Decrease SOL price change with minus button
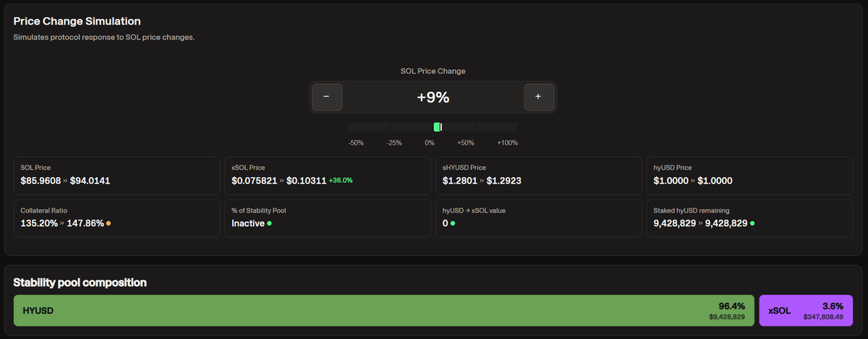The image size is (868, 339). (x=327, y=97)
